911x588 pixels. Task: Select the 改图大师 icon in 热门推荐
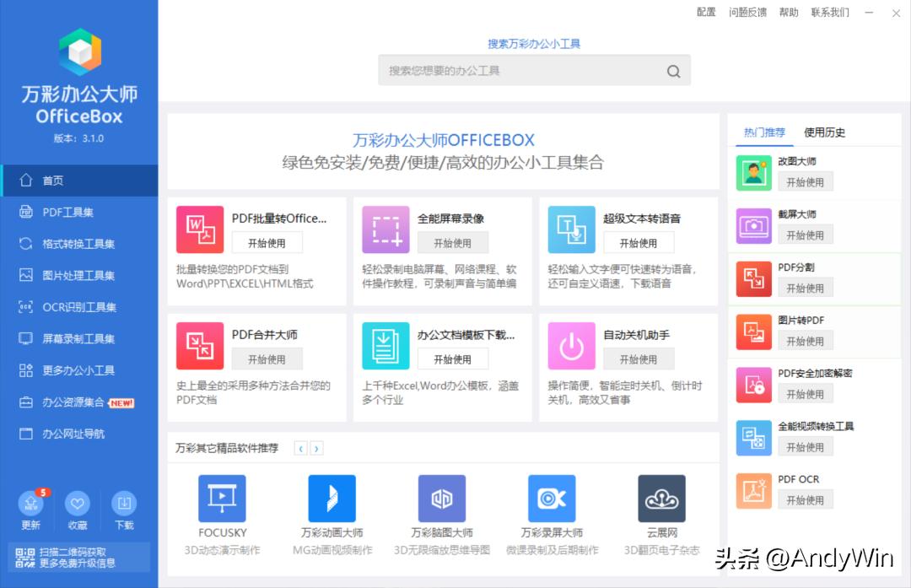[x=753, y=172]
